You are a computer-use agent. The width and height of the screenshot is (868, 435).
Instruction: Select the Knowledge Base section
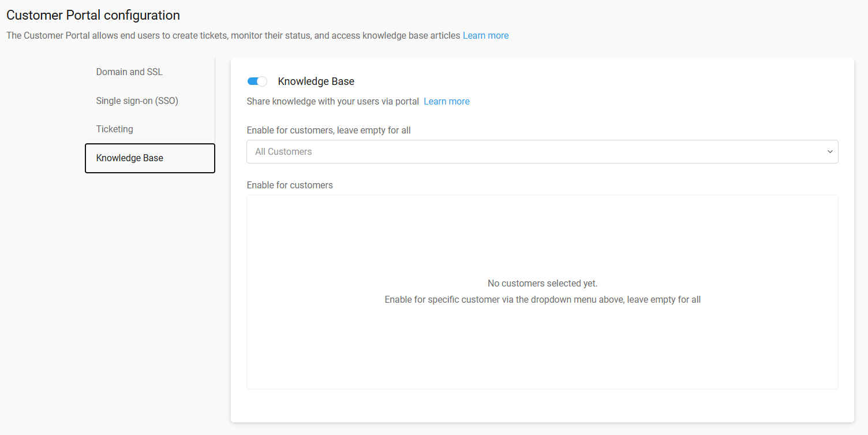click(x=129, y=158)
